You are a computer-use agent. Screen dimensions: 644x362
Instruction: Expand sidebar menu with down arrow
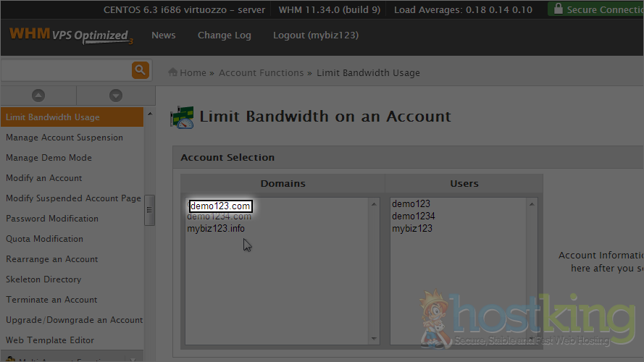115,96
